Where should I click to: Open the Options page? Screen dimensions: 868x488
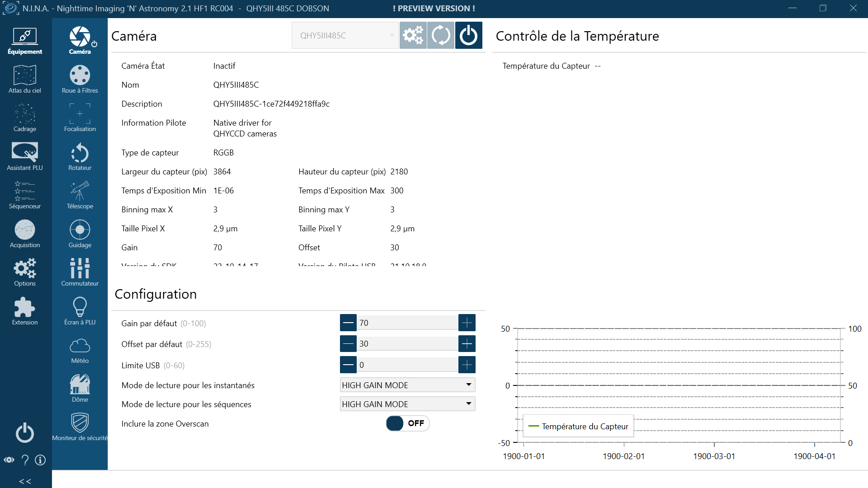point(25,272)
